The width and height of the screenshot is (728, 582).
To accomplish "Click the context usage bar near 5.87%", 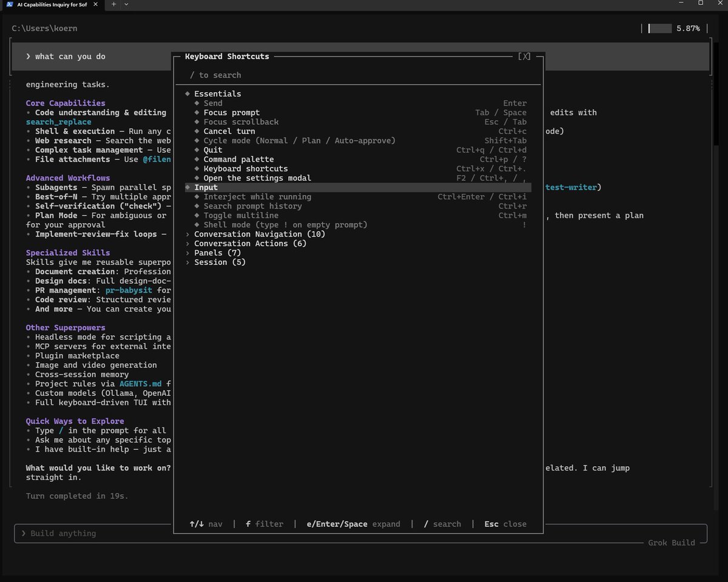I will pyautogui.click(x=659, y=28).
